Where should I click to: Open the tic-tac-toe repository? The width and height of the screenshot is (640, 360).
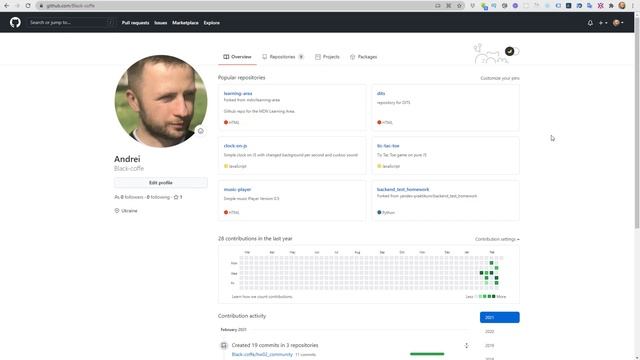click(388, 146)
